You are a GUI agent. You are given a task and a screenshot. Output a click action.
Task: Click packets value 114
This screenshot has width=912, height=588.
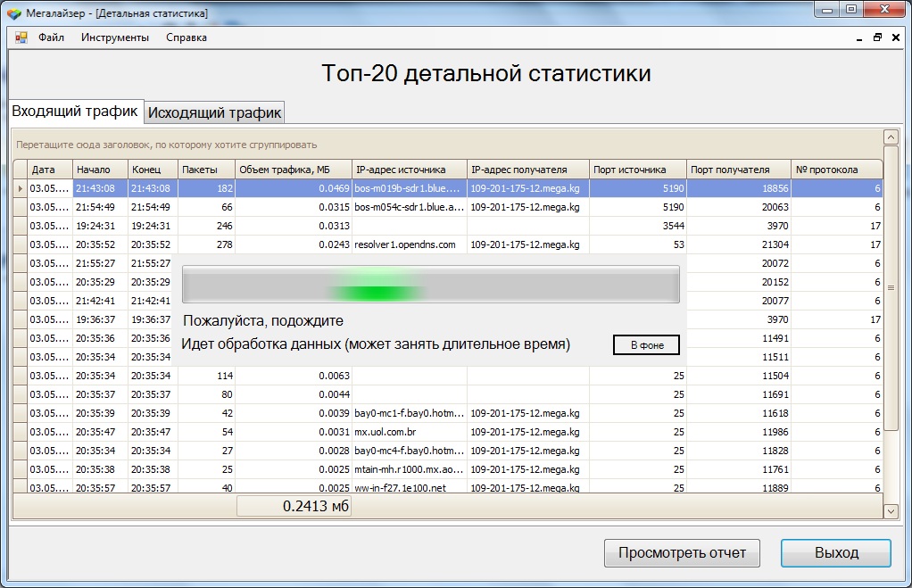coord(206,376)
